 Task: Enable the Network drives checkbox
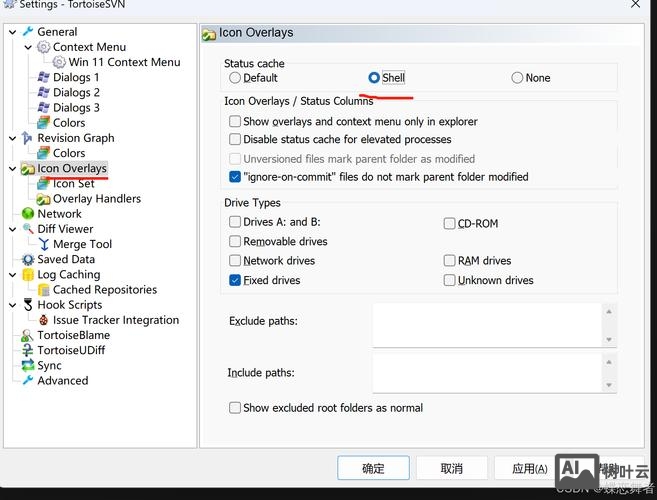(235, 261)
